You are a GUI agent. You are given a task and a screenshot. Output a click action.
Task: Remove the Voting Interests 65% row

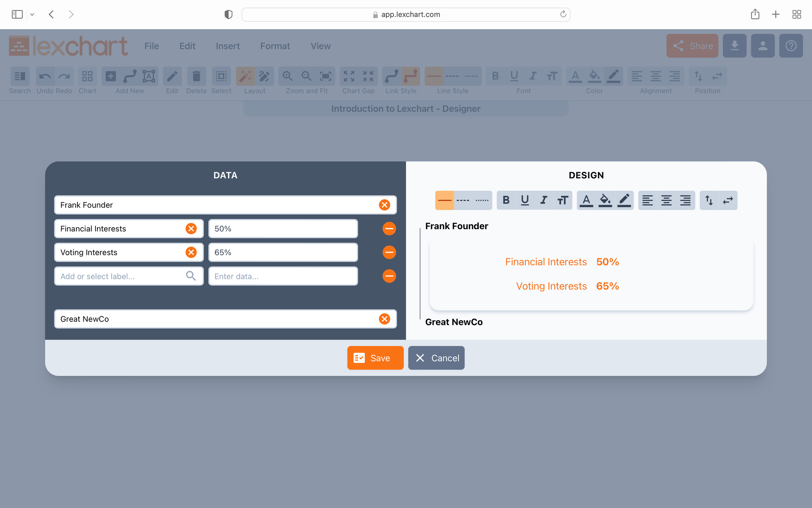(389, 252)
